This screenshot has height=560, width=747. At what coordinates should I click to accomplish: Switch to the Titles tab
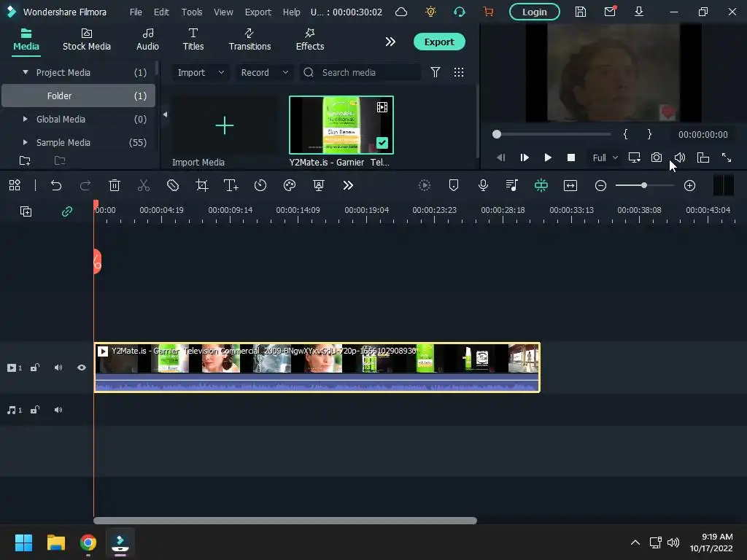193,40
